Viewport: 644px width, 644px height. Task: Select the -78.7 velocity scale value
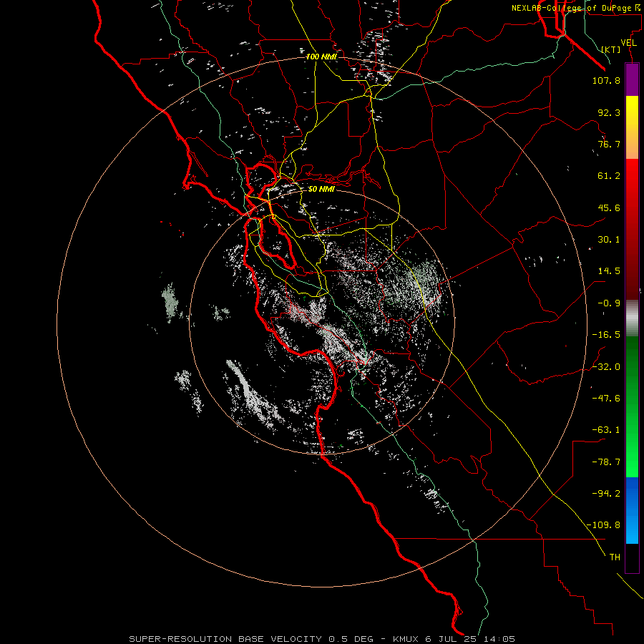[606, 462]
